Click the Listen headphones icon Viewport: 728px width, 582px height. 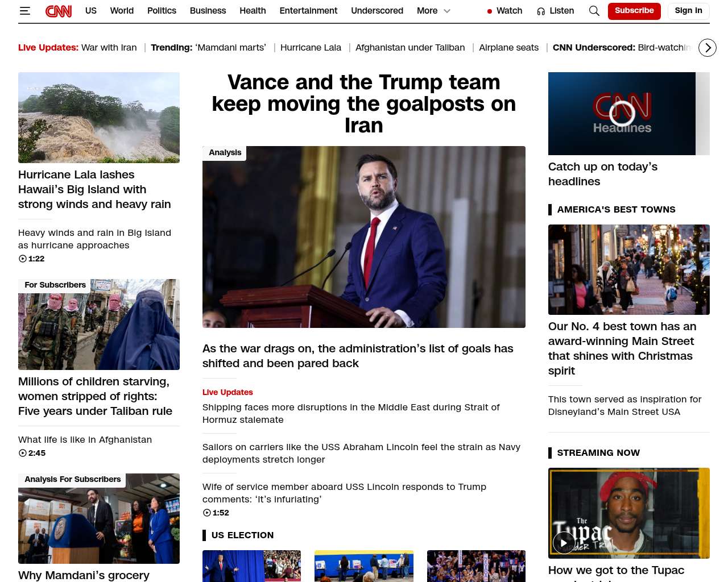tap(541, 11)
